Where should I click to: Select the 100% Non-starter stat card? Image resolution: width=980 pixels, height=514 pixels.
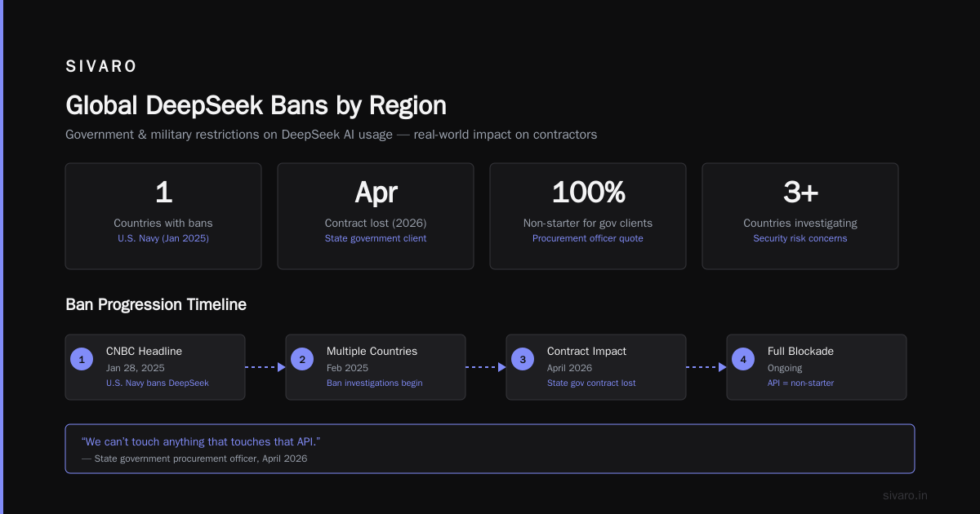point(588,216)
